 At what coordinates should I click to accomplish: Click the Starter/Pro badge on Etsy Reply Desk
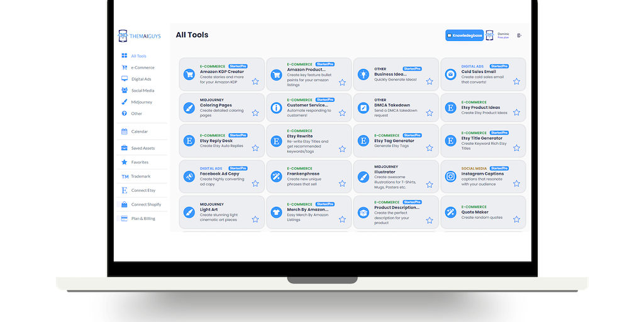pyautogui.click(x=238, y=135)
